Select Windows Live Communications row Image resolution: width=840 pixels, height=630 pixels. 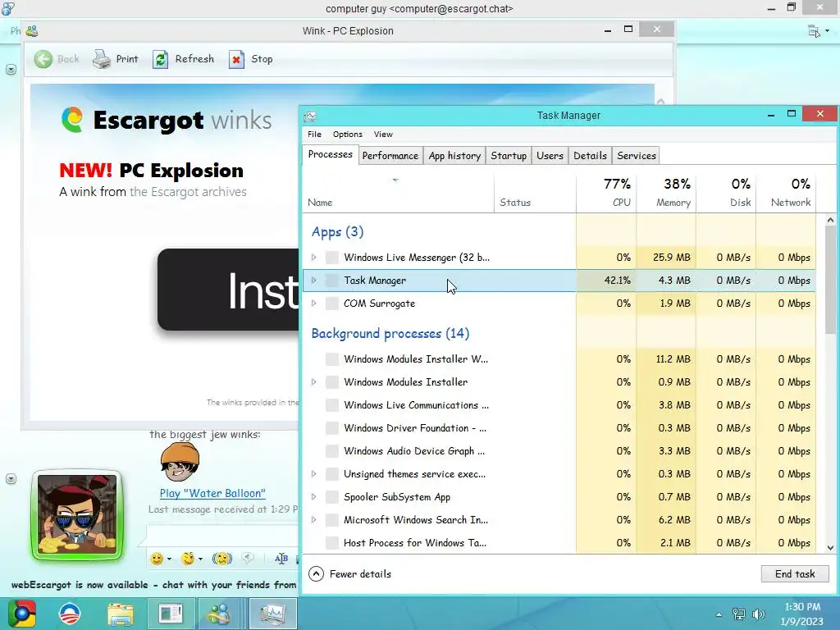[x=559, y=405]
